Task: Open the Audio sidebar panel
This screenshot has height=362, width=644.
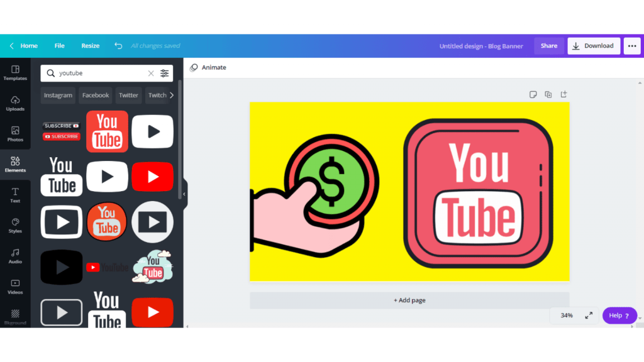Action: pyautogui.click(x=15, y=256)
